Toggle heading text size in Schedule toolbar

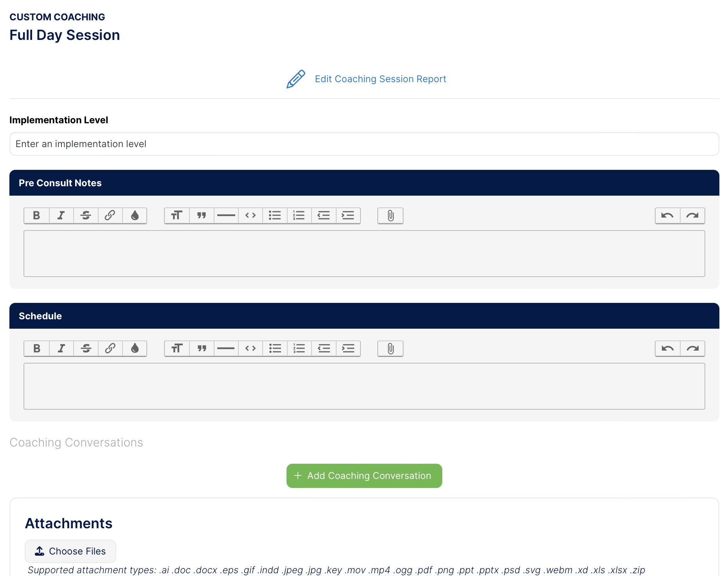pyautogui.click(x=177, y=348)
